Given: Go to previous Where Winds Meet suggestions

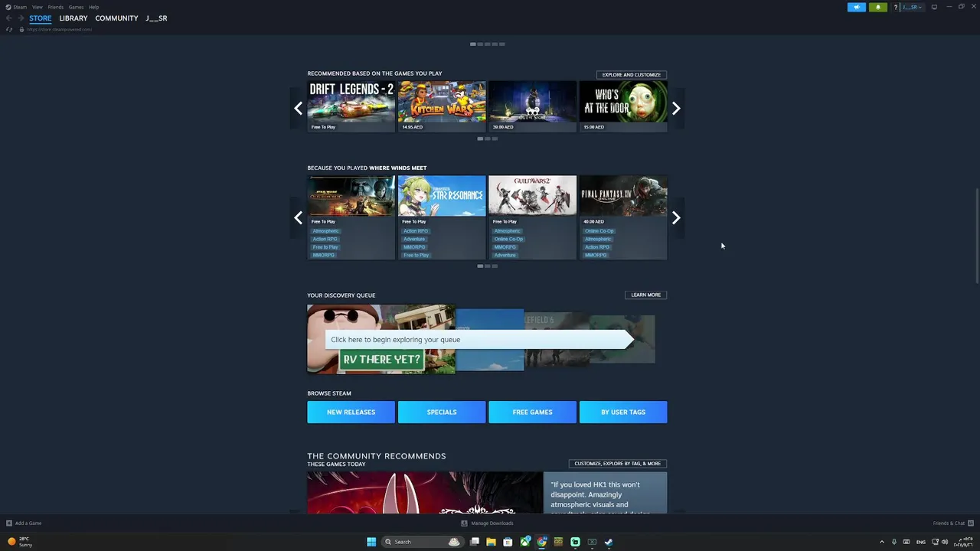Looking at the screenshot, I should [298, 218].
